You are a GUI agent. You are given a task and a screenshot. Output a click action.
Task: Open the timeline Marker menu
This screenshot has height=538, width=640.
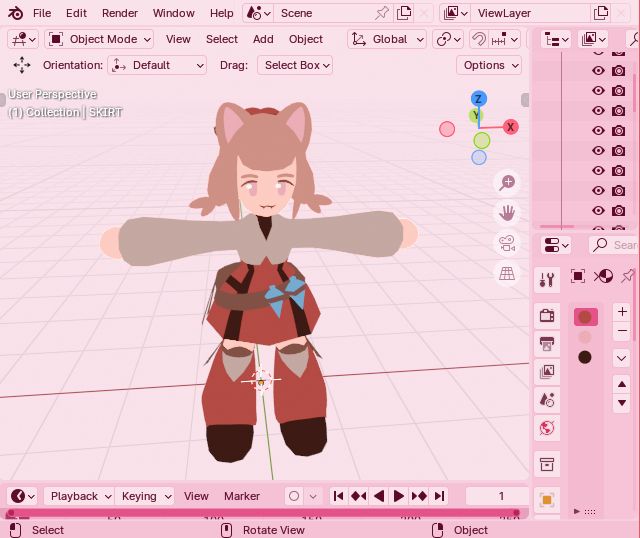(x=242, y=496)
